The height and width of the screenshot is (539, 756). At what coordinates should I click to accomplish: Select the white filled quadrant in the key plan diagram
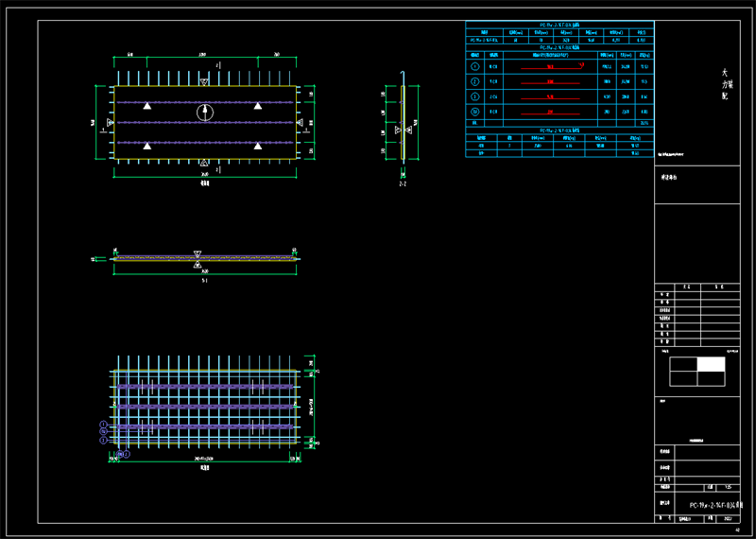point(711,364)
